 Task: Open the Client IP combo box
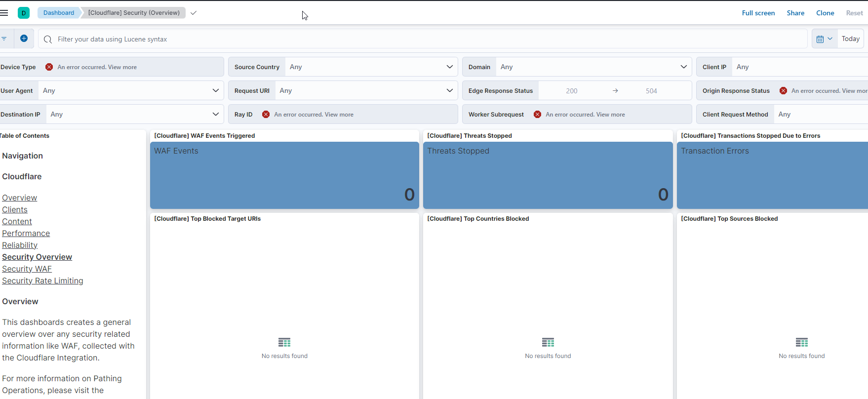coord(800,67)
